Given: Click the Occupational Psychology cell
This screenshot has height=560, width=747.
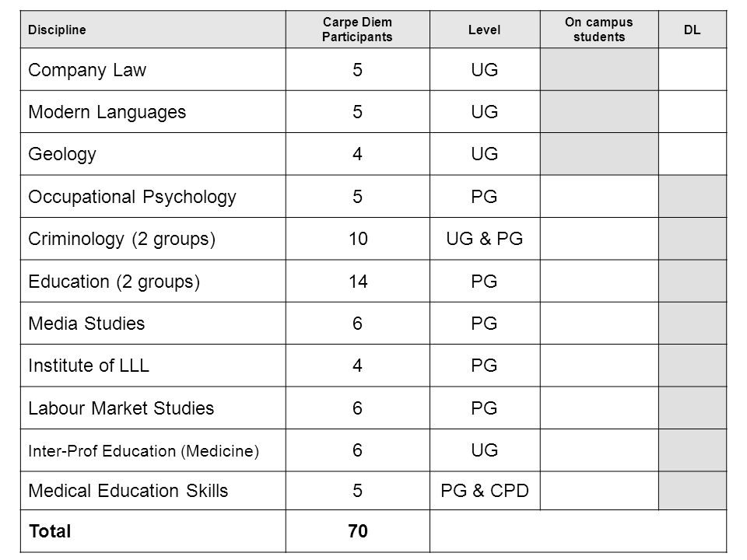Looking at the screenshot, I should (x=153, y=197).
